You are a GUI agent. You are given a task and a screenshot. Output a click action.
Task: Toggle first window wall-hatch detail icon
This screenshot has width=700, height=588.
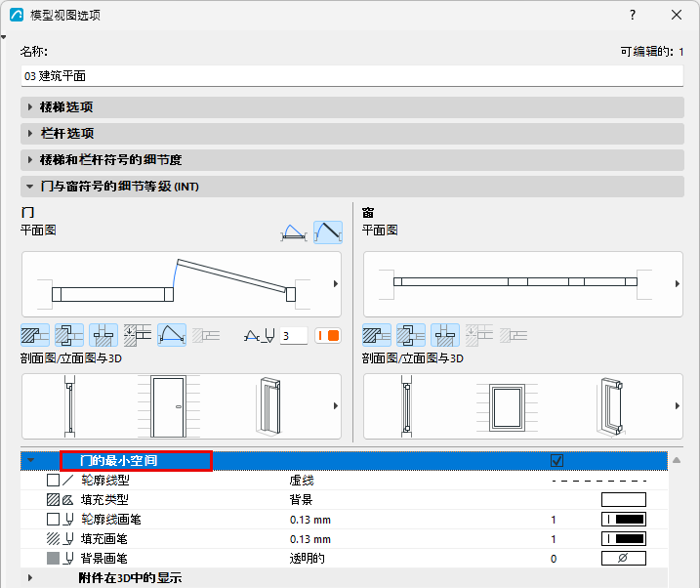click(377, 335)
